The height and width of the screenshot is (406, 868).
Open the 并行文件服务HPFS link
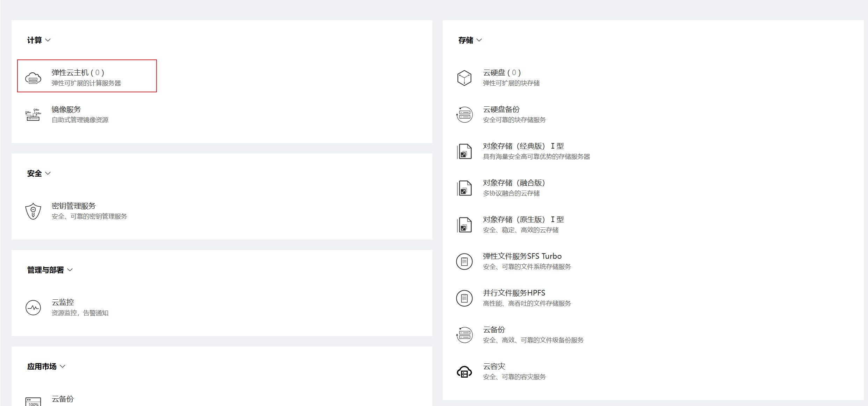pos(514,293)
